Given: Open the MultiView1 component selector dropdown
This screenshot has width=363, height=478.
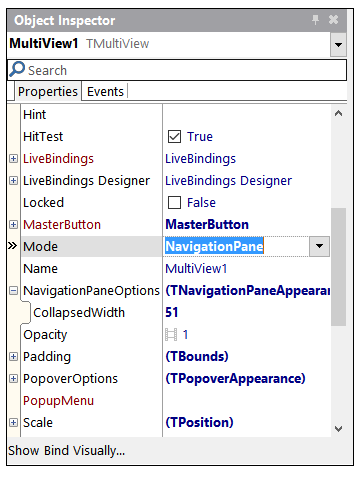Looking at the screenshot, I should point(338,44).
